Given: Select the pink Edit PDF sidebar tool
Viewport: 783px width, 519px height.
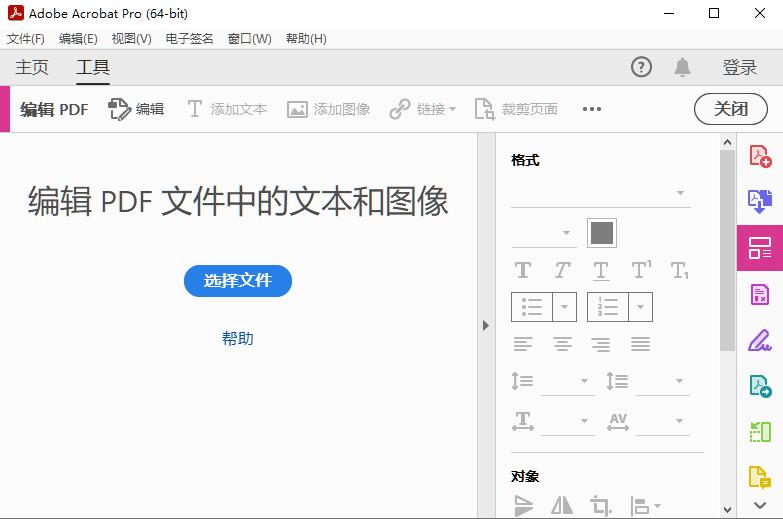Looking at the screenshot, I should (x=760, y=248).
